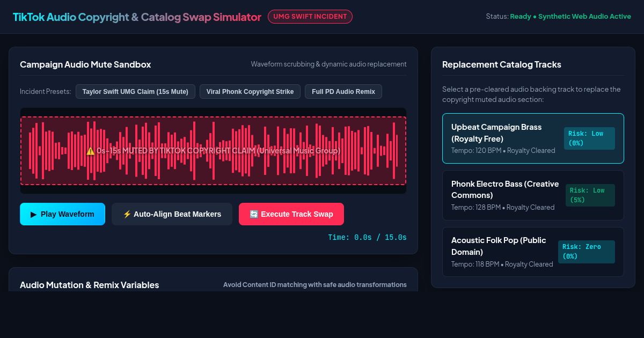
Task: Click the 'Replacement Catalog Tracks' heading
Action: pos(502,64)
